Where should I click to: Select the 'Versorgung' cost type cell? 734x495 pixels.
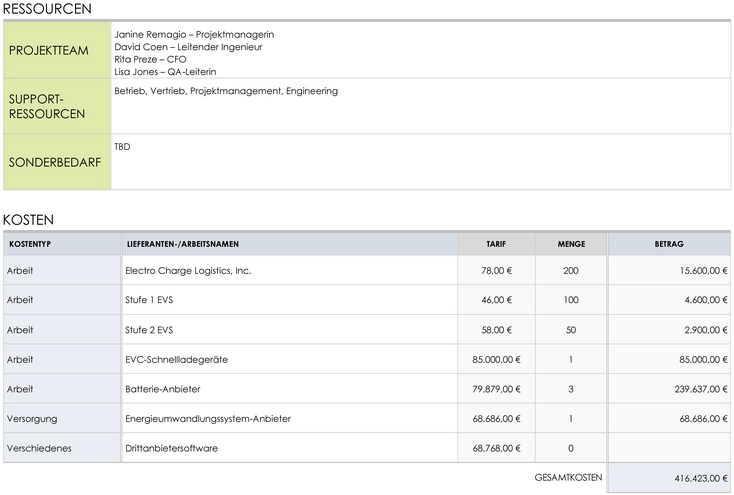(x=62, y=419)
